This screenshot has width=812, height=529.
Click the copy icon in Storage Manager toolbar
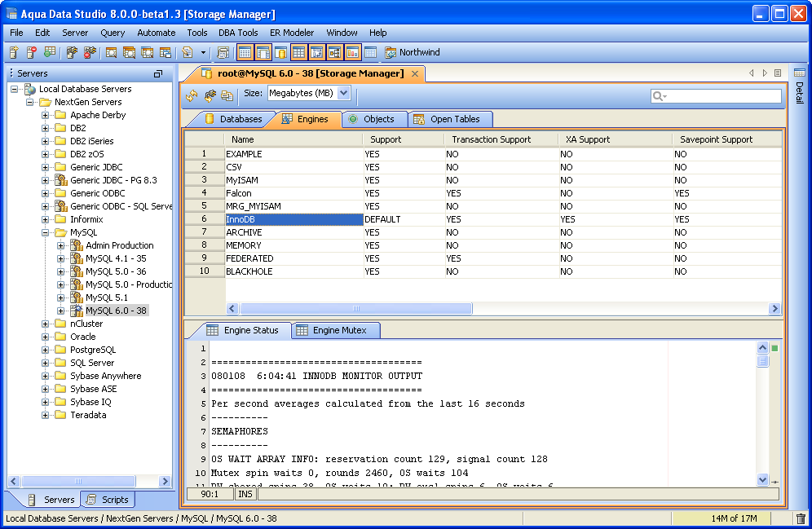[227, 95]
